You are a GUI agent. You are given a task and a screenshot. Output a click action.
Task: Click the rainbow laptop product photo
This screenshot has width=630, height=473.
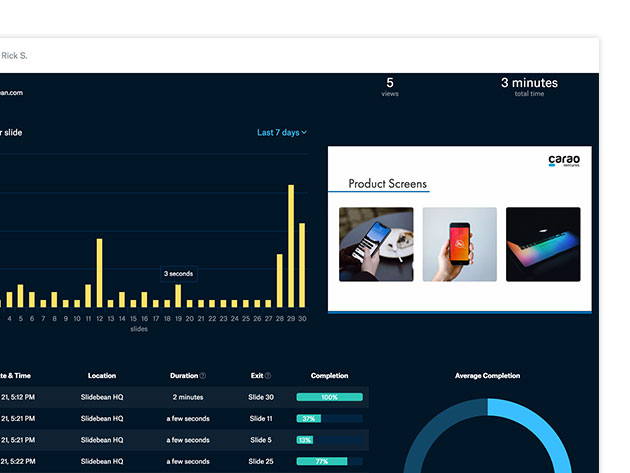[x=543, y=244]
